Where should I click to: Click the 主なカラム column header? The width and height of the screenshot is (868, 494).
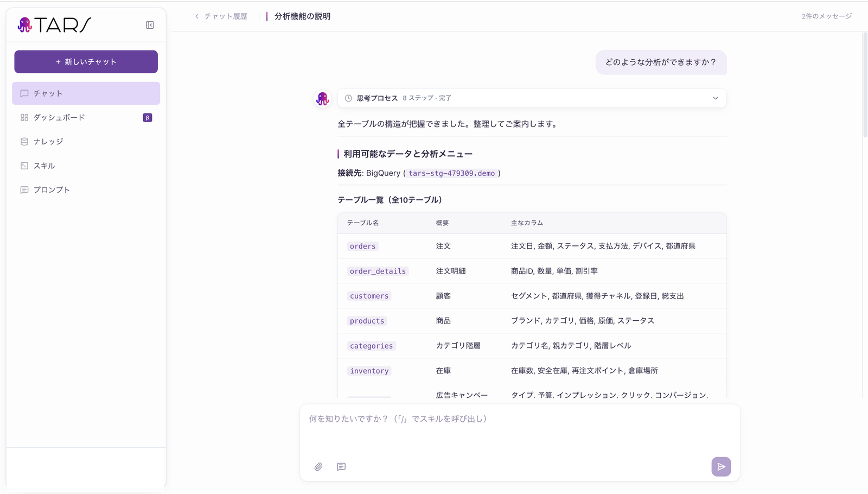coord(527,223)
